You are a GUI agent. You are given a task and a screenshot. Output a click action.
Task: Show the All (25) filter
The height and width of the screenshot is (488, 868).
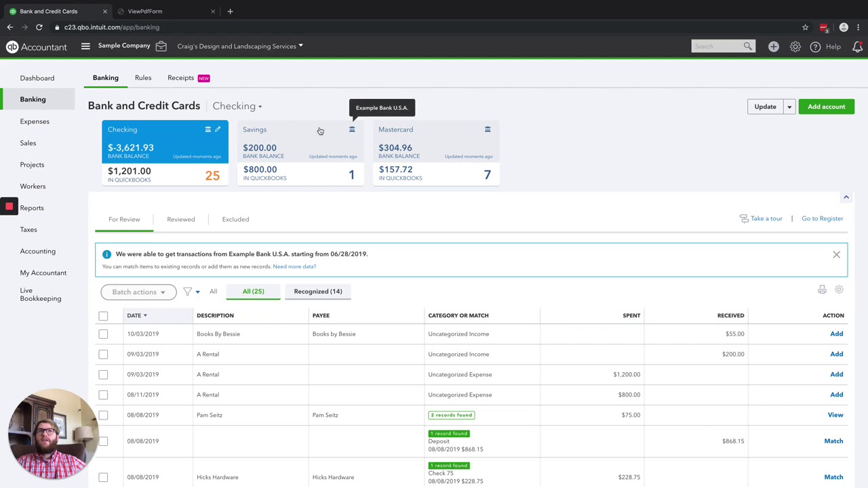(254, 291)
